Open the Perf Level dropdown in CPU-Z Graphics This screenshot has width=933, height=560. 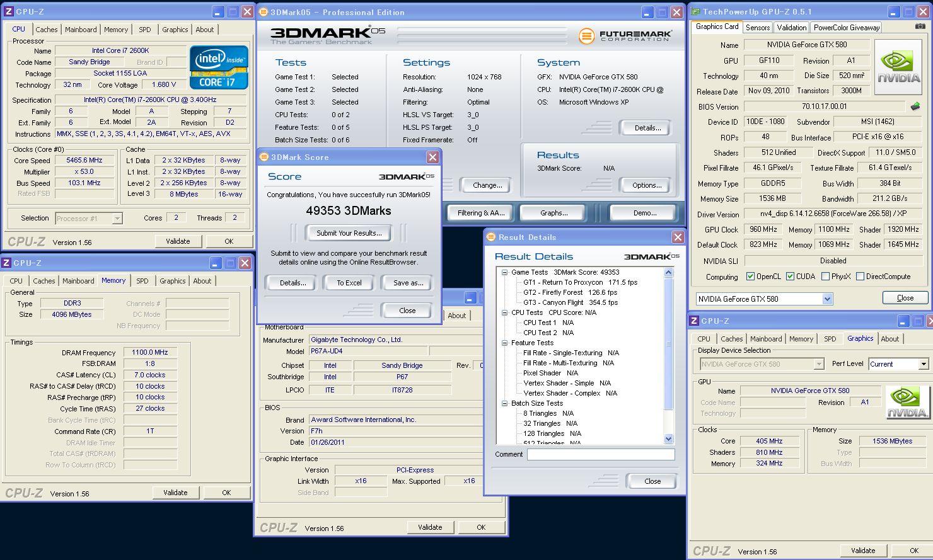pyautogui.click(x=924, y=364)
